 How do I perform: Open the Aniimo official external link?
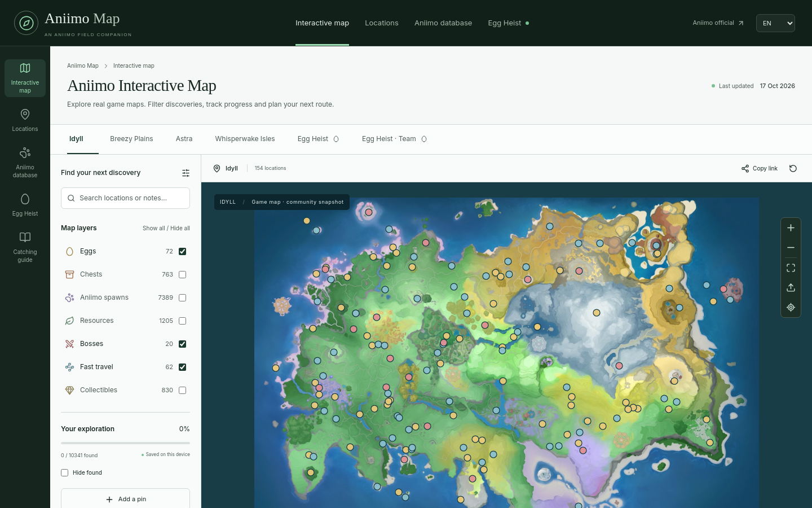[718, 23]
